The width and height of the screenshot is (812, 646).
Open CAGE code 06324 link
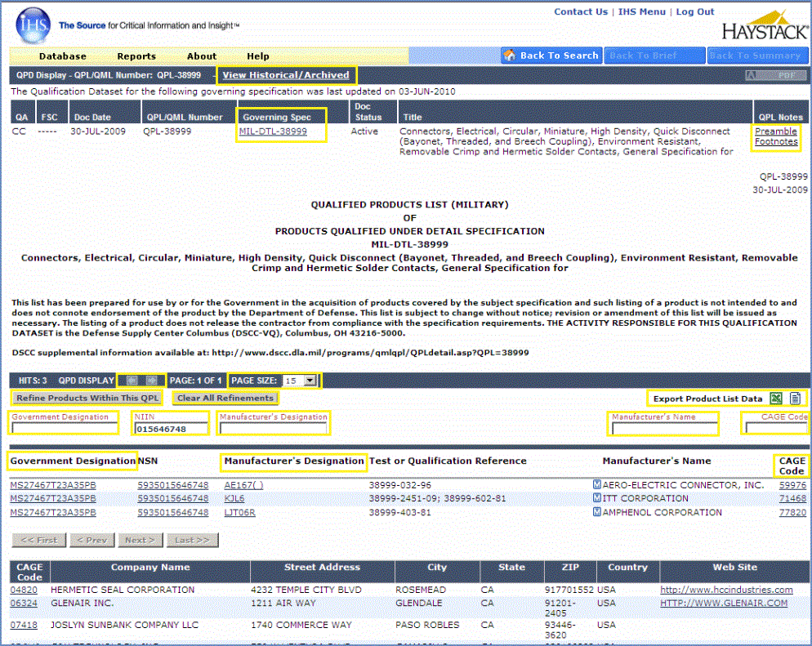[24, 603]
